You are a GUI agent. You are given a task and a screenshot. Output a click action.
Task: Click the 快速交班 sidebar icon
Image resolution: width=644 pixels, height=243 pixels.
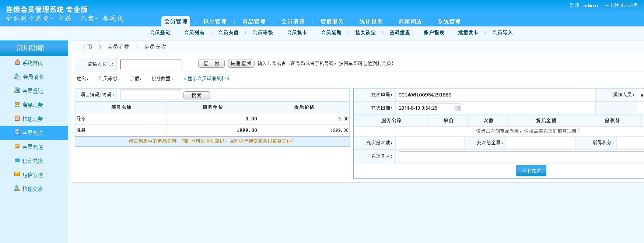pyautogui.click(x=17, y=189)
